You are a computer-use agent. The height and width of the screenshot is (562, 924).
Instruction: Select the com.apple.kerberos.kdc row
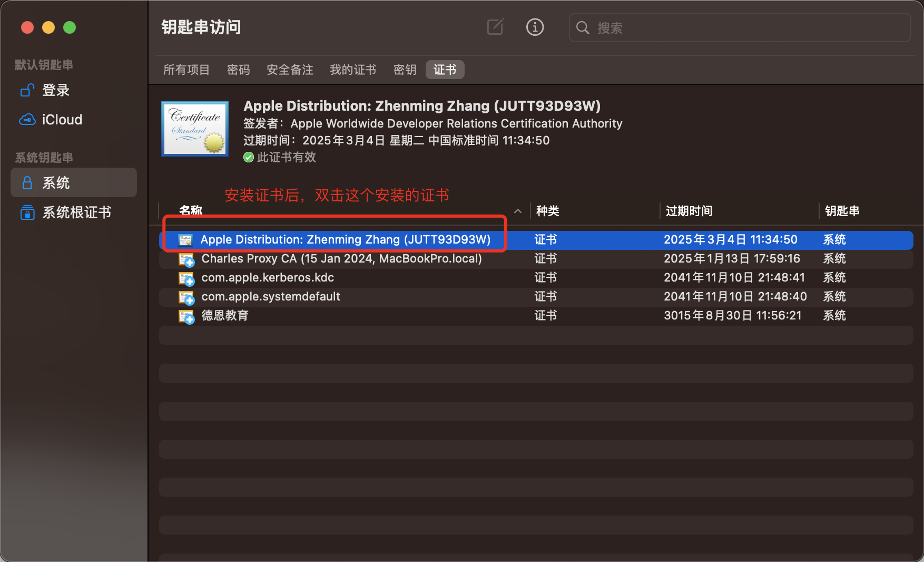(536, 278)
